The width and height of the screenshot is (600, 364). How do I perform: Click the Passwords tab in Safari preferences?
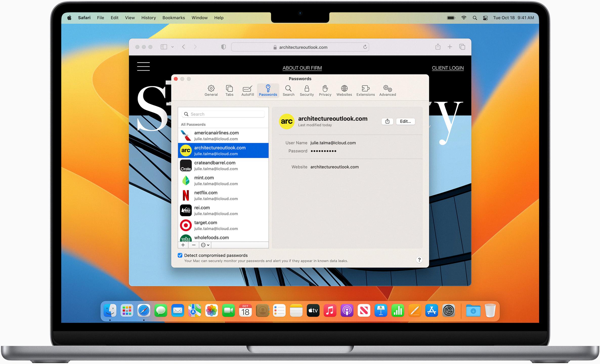click(268, 91)
